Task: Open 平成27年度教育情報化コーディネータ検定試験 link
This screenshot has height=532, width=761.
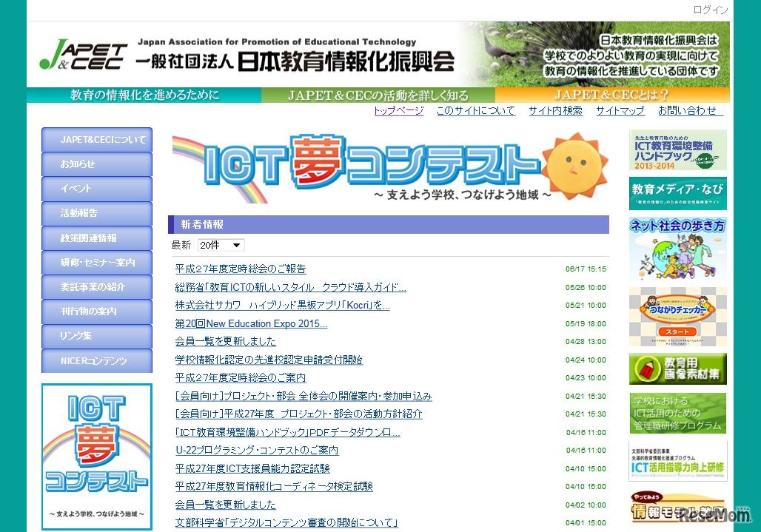Action: (x=274, y=486)
